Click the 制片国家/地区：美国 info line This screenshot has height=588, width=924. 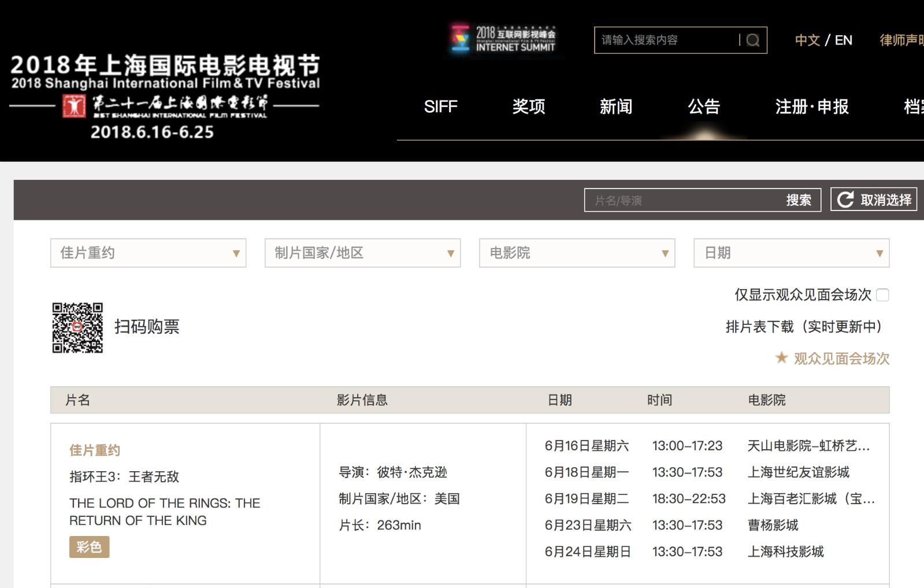click(x=399, y=499)
